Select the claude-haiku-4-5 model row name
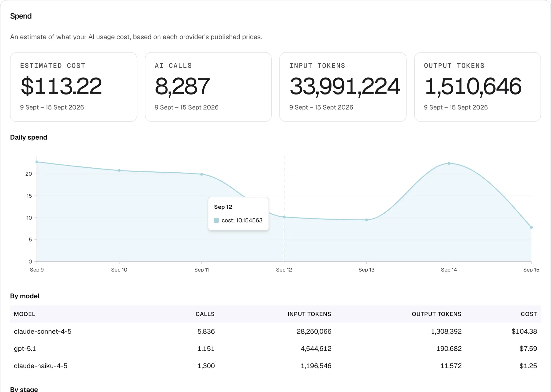This screenshot has height=392, width=551. point(40,366)
